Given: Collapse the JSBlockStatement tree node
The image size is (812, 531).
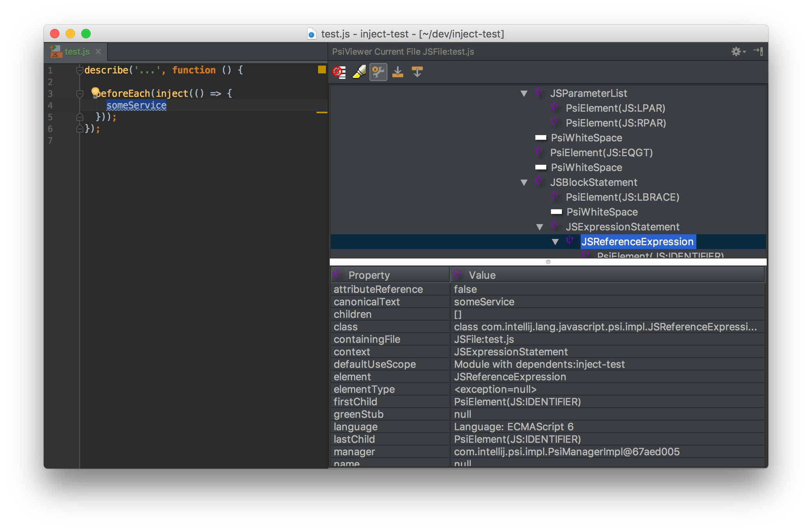Looking at the screenshot, I should (x=524, y=182).
